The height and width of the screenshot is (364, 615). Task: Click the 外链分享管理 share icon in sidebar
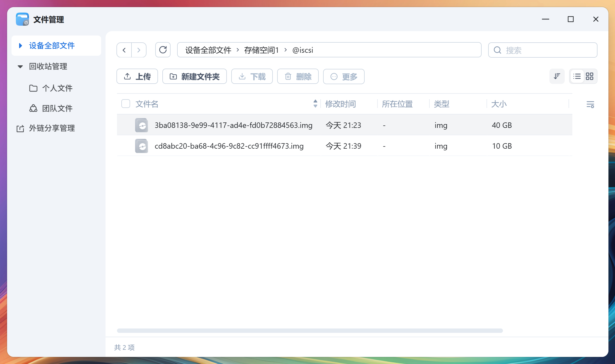pyautogui.click(x=20, y=128)
